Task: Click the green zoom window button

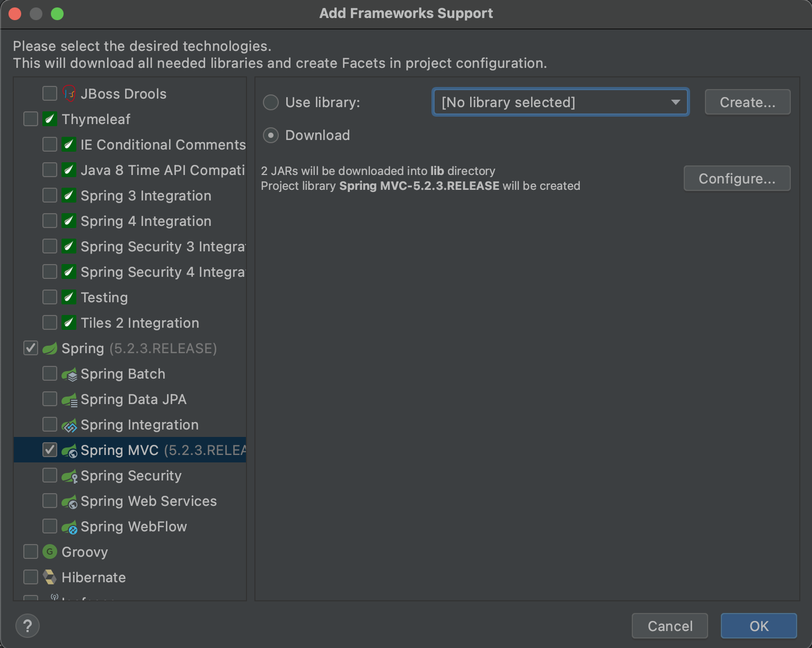Action: coord(57,14)
